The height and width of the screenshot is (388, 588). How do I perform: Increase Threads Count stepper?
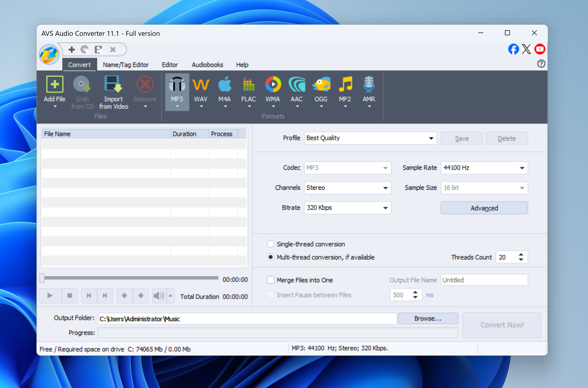(x=521, y=255)
